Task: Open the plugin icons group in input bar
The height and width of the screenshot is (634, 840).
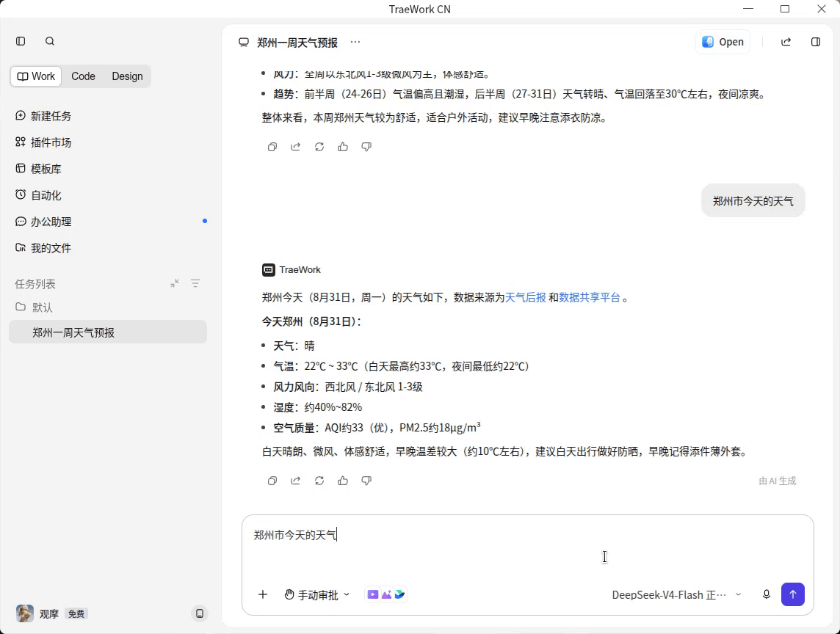Action: [386, 594]
